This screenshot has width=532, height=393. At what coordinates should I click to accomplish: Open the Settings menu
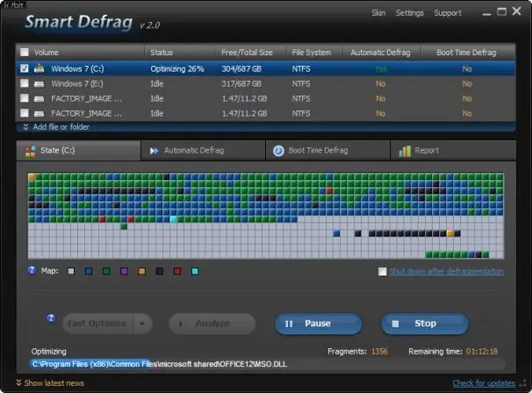[x=409, y=13]
